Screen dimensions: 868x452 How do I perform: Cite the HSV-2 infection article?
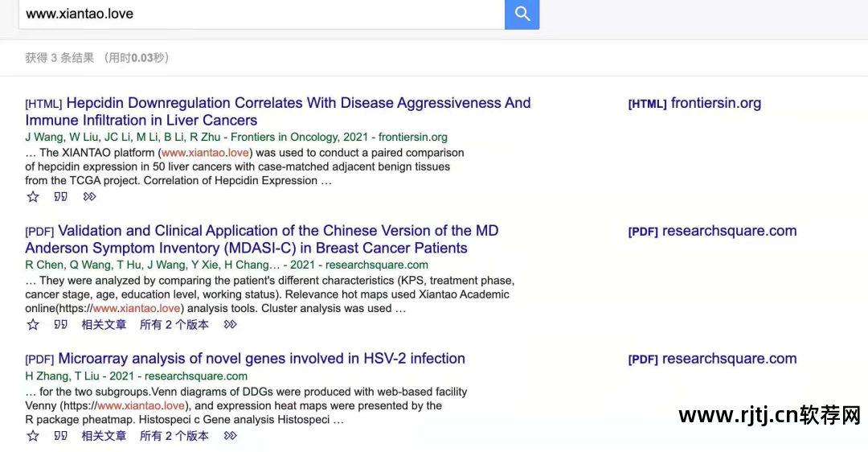pos(60,436)
